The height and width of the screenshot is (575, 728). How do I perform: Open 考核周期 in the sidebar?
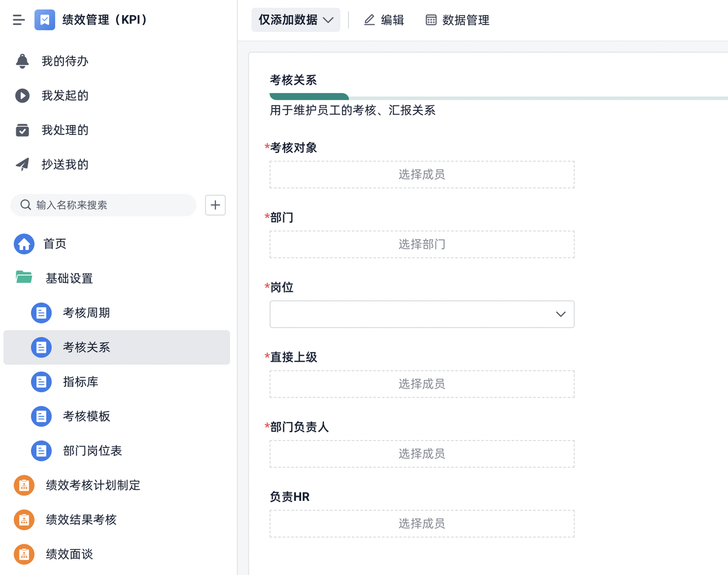[x=86, y=313]
